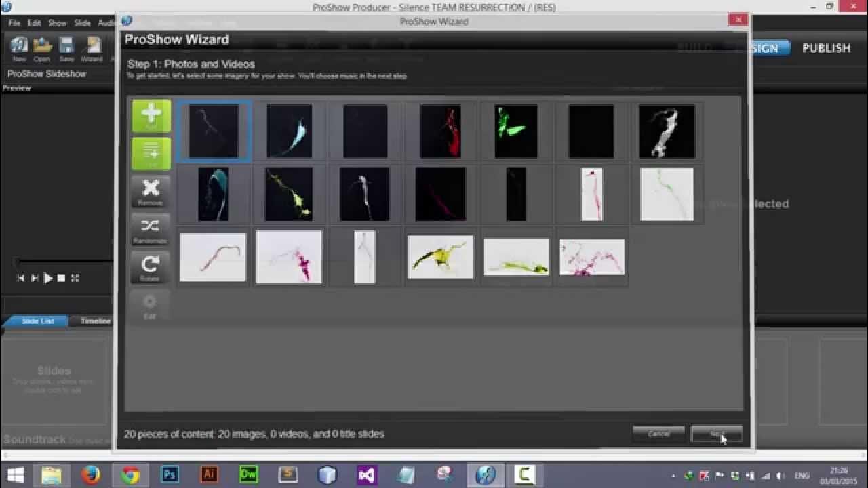The width and height of the screenshot is (868, 488).
Task: Jump to the previous slide in the preview
Action: tap(21, 278)
